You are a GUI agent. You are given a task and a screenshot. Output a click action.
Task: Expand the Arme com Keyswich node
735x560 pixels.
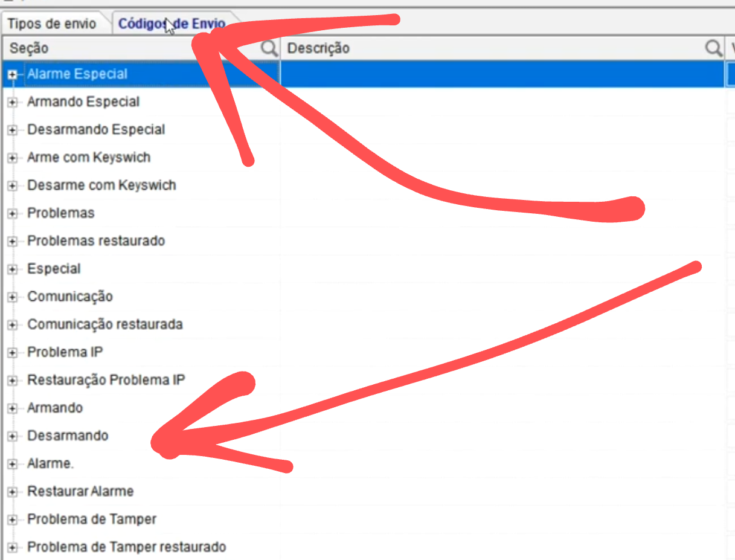pos(12,158)
